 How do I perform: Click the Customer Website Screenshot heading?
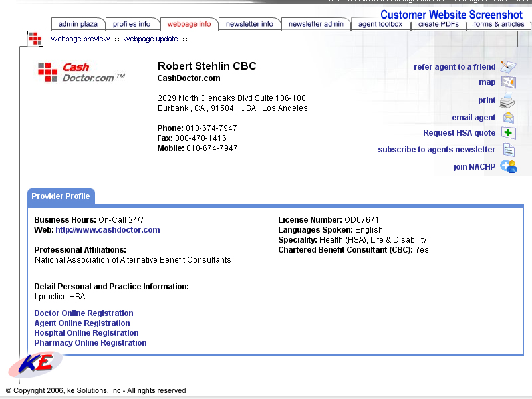click(x=452, y=15)
